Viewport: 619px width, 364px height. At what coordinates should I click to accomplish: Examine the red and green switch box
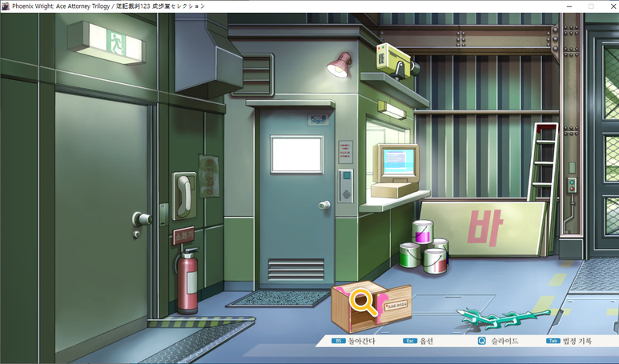point(571,186)
